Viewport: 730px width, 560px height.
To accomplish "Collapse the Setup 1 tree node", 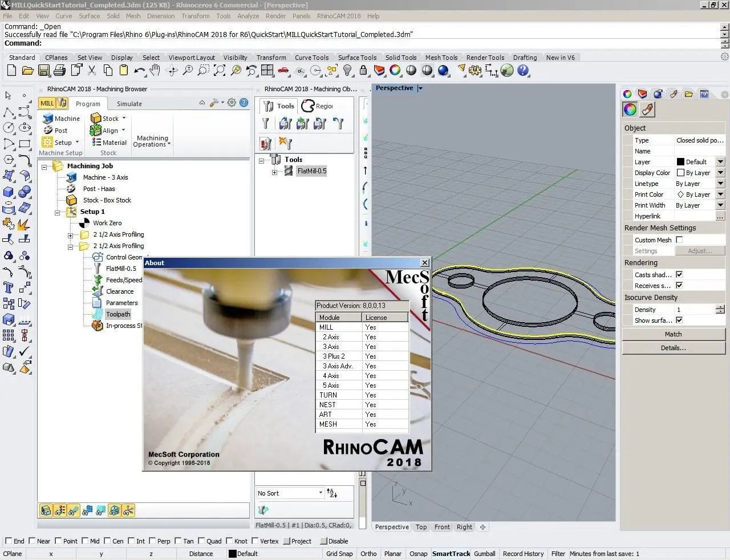I will pyautogui.click(x=58, y=212).
